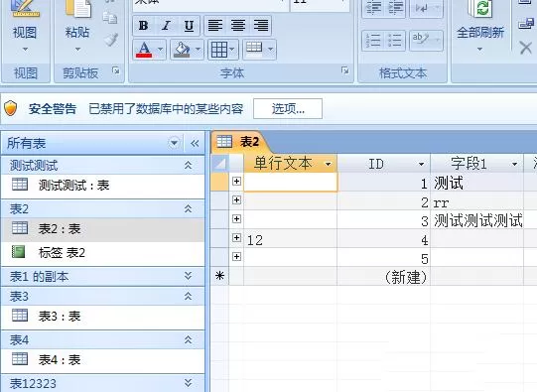Click the save record icon
Viewport: 537px width, 392px height.
point(526,24)
